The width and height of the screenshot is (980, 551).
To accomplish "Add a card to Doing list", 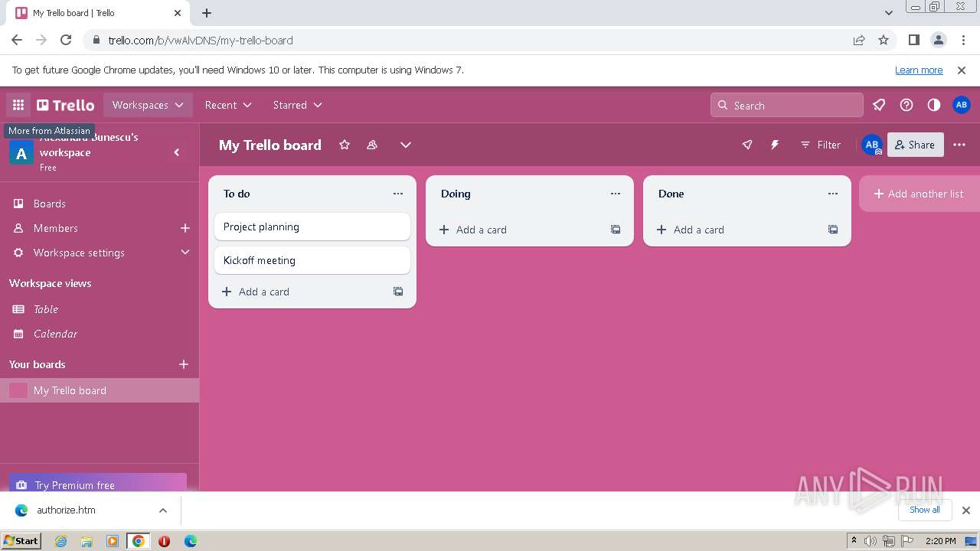I will [518, 230].
